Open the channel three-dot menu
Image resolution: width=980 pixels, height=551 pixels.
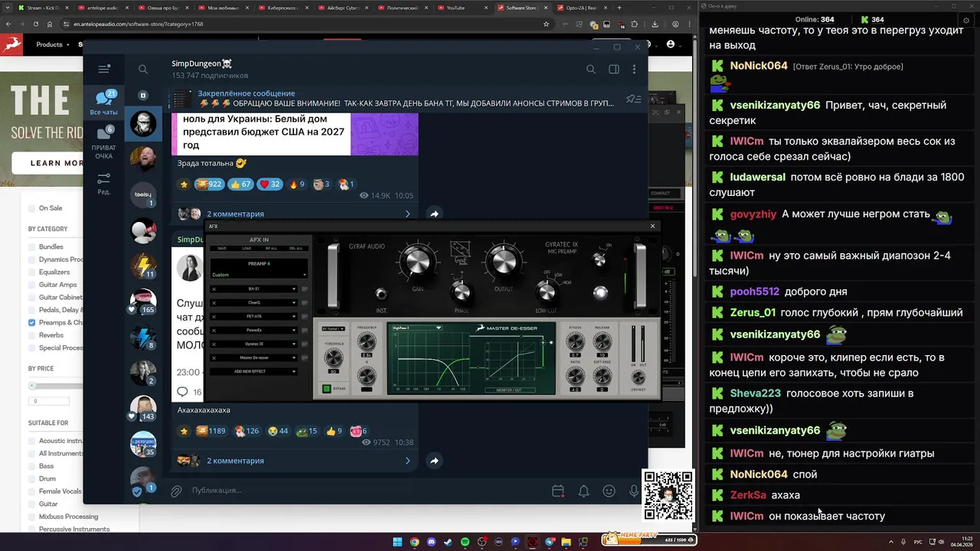634,69
